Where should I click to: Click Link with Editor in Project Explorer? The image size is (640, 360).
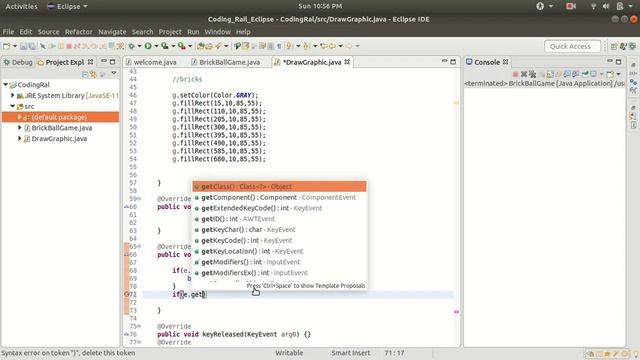click(x=93, y=74)
